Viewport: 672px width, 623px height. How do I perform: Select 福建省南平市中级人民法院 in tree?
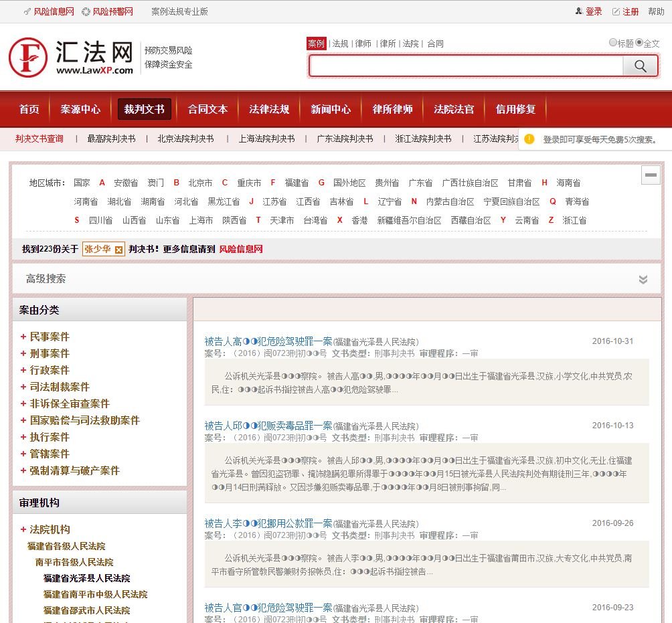click(x=95, y=594)
